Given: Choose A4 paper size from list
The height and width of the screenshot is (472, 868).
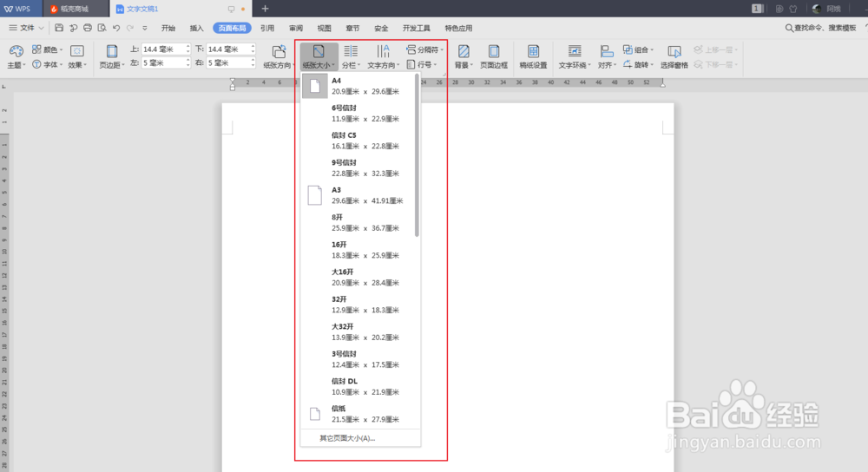Looking at the screenshot, I should pos(358,86).
